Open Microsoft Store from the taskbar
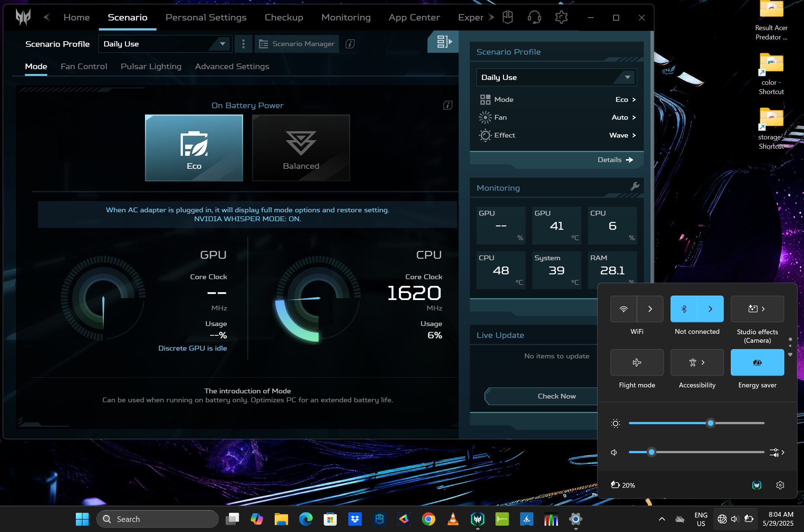The width and height of the screenshot is (804, 532). click(x=330, y=519)
